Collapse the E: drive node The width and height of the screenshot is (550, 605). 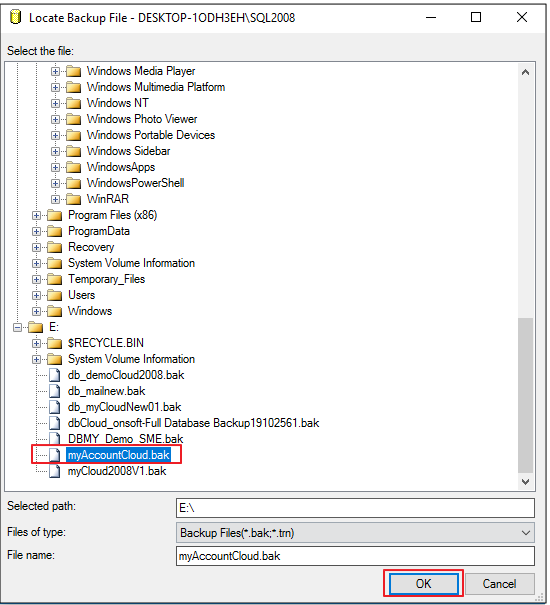pyautogui.click(x=17, y=328)
